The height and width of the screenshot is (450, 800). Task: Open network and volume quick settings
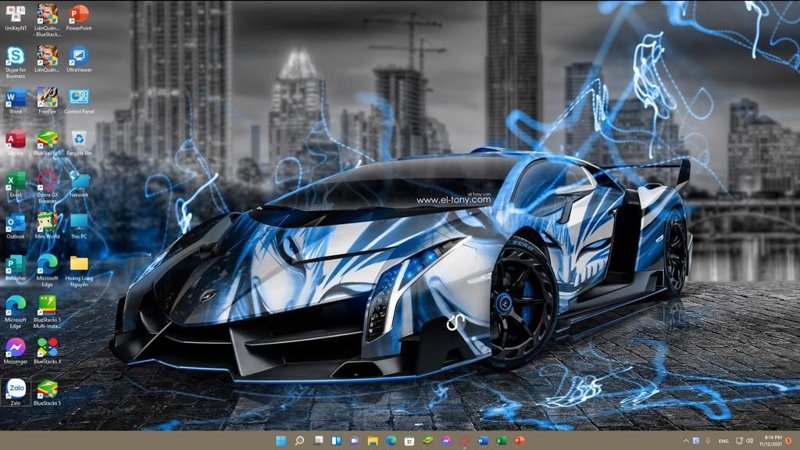click(744, 441)
